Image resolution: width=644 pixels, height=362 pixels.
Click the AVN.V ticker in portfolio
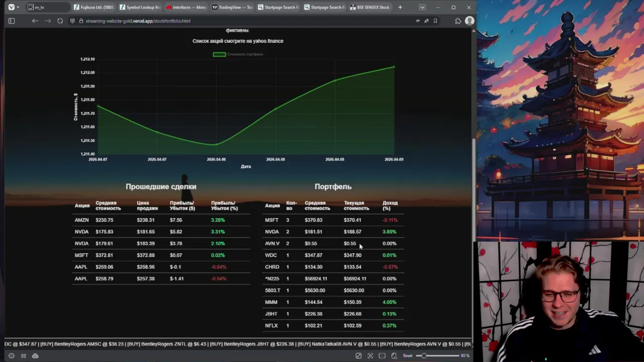coord(272,243)
